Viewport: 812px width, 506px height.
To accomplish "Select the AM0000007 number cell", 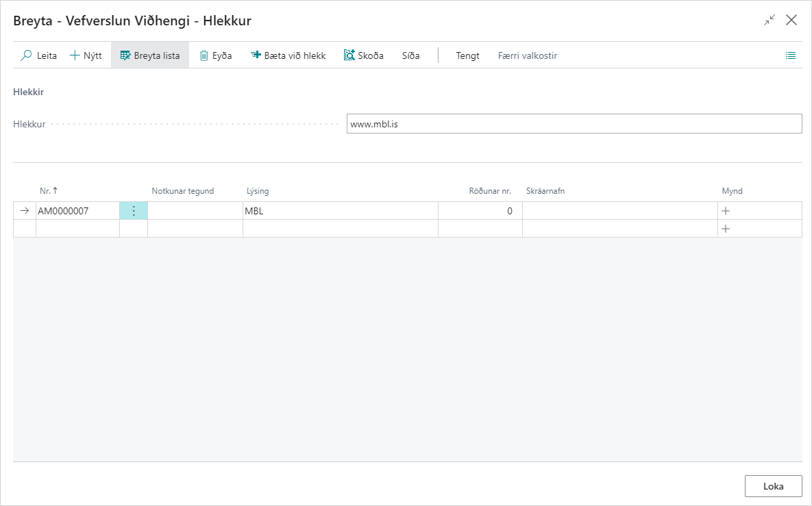I will (x=77, y=211).
